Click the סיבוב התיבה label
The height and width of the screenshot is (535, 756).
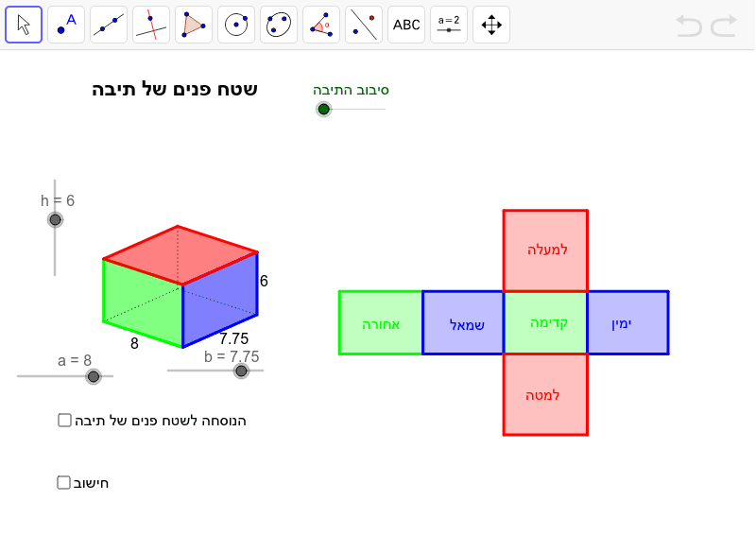[351, 90]
